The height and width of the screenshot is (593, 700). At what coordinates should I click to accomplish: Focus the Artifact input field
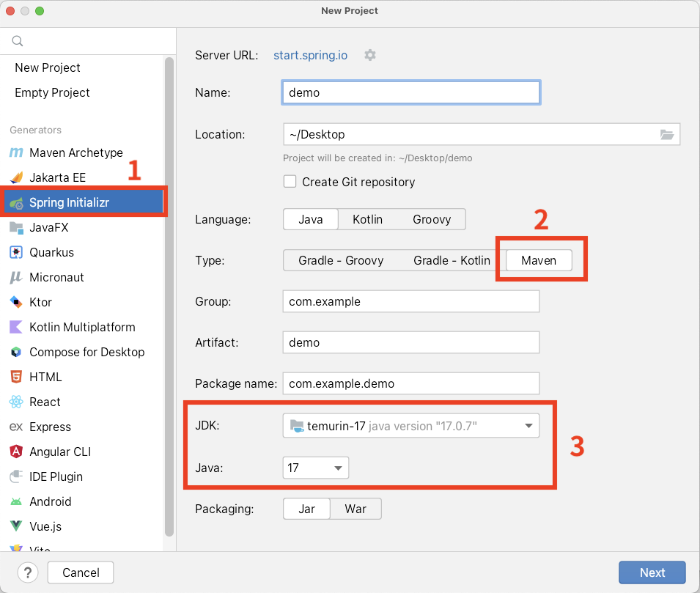tap(410, 342)
